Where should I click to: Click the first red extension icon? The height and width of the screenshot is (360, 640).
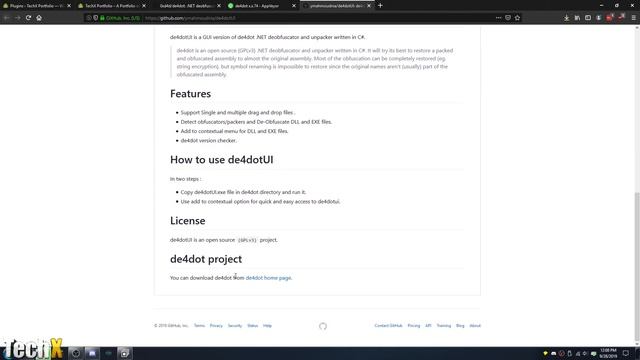coord(609,18)
